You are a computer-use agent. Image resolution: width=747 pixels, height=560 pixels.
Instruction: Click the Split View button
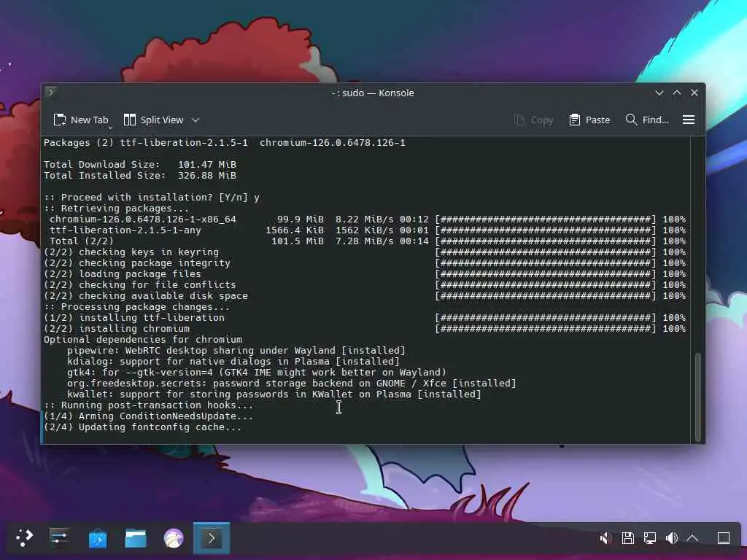153,120
